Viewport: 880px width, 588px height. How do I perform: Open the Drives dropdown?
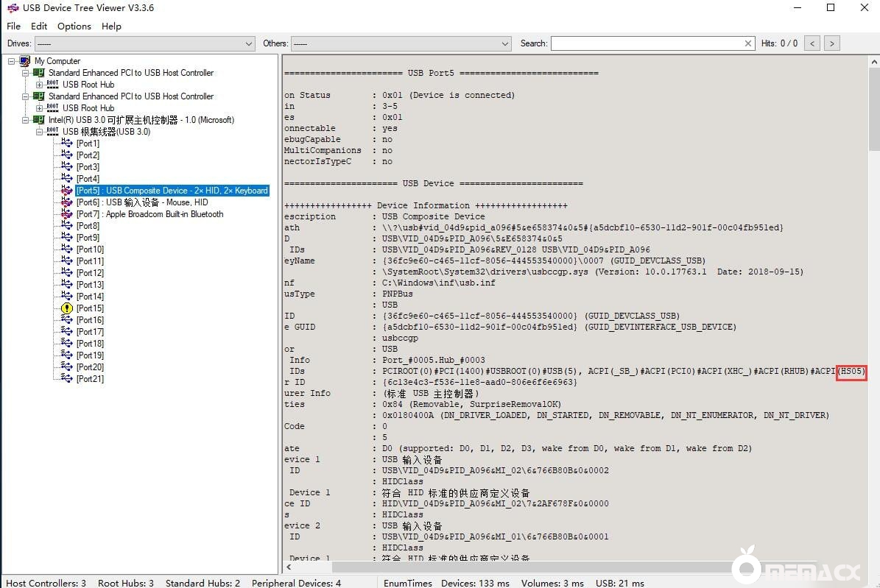[248, 44]
